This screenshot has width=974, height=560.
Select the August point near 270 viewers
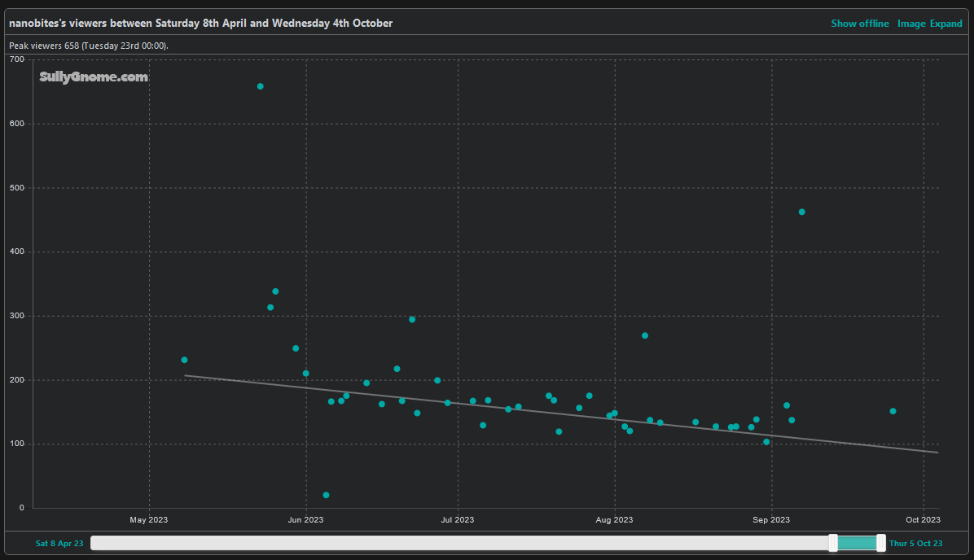pos(645,335)
